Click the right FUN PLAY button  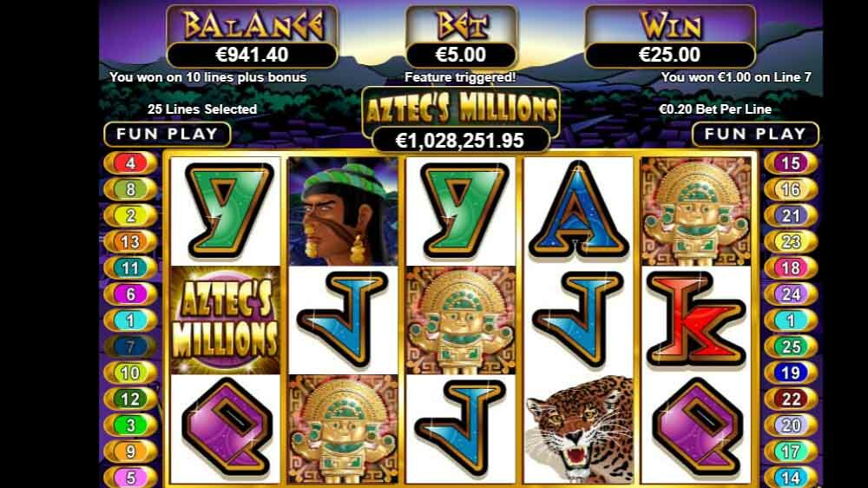[x=756, y=134]
